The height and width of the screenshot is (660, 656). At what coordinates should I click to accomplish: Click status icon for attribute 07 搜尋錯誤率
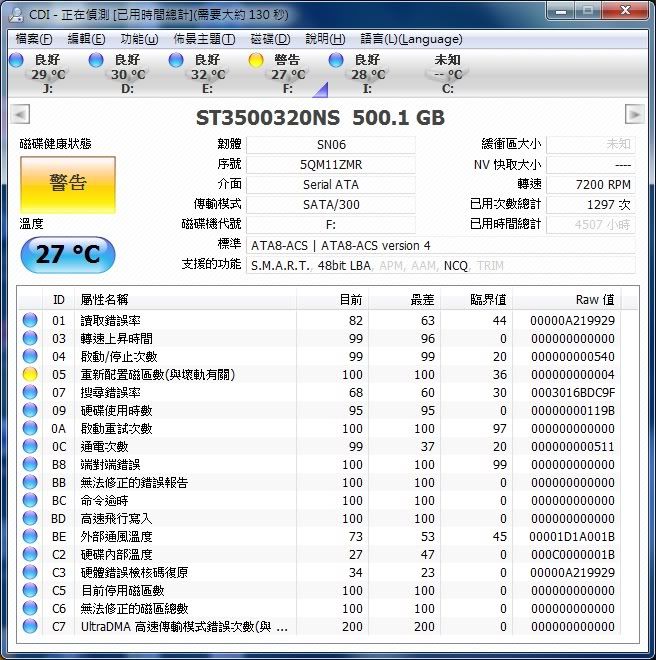point(30,392)
